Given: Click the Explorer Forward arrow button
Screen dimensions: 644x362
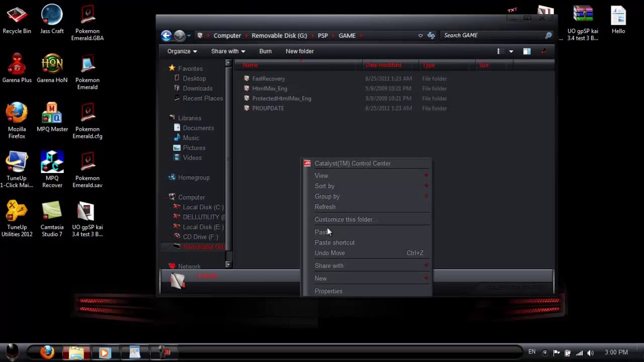Looking at the screenshot, I should 179,35.
